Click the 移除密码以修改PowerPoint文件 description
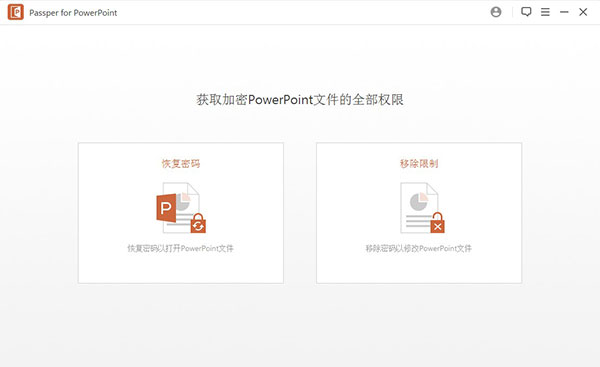Viewport: 600px width, 367px height. pos(419,248)
